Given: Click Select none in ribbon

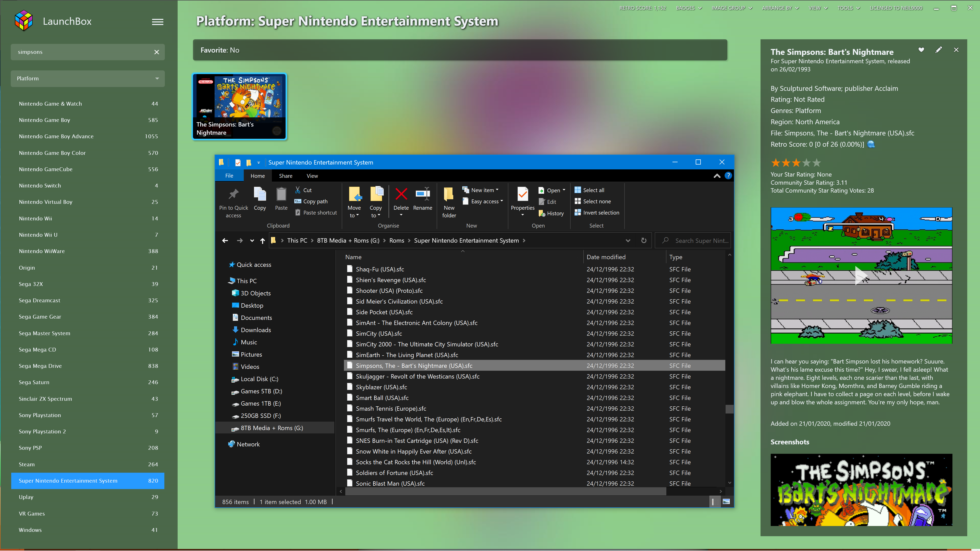Looking at the screenshot, I should [593, 202].
